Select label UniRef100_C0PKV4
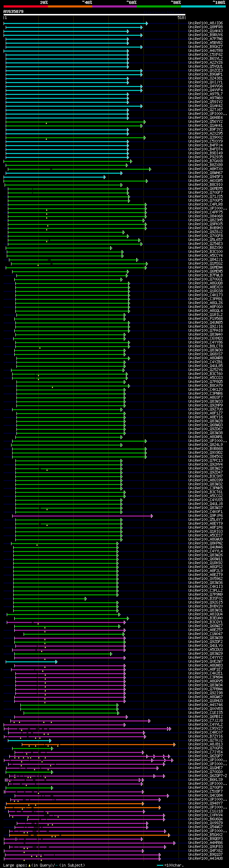Viewport: 229px width, 868px height. point(205,815)
